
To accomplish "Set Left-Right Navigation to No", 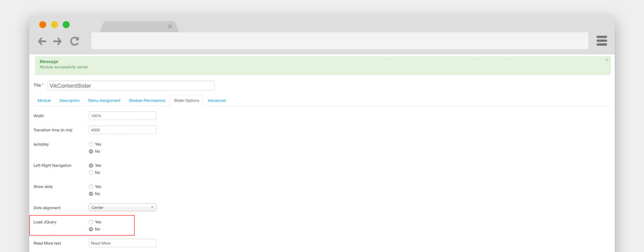I will pyautogui.click(x=91, y=172).
